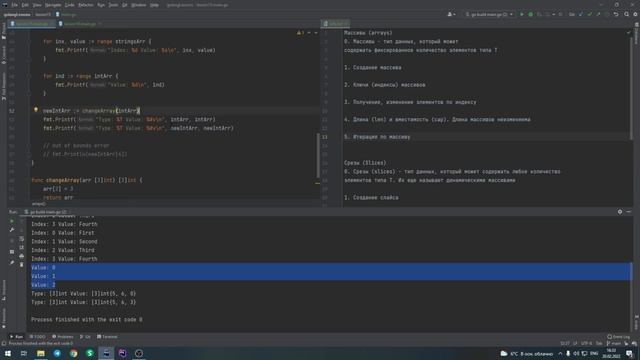Viewport: 640px width, 360px height.
Task: Open the Help menu
Action: (x=154, y=5)
